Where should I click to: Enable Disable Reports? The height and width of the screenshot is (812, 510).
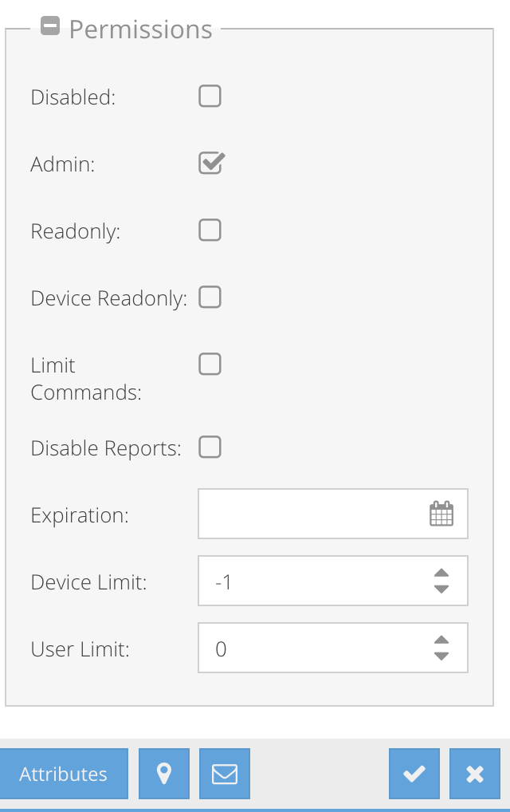pyautogui.click(x=210, y=447)
